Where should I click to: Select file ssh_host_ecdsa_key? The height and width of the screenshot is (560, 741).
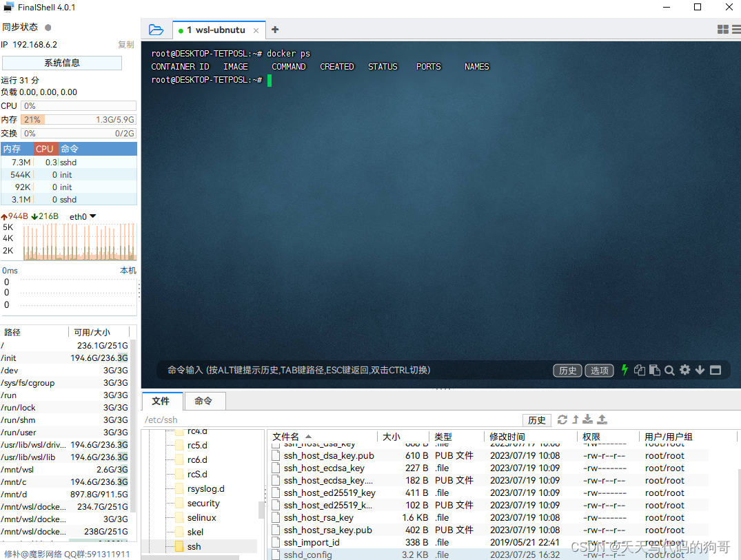coord(487,468)
